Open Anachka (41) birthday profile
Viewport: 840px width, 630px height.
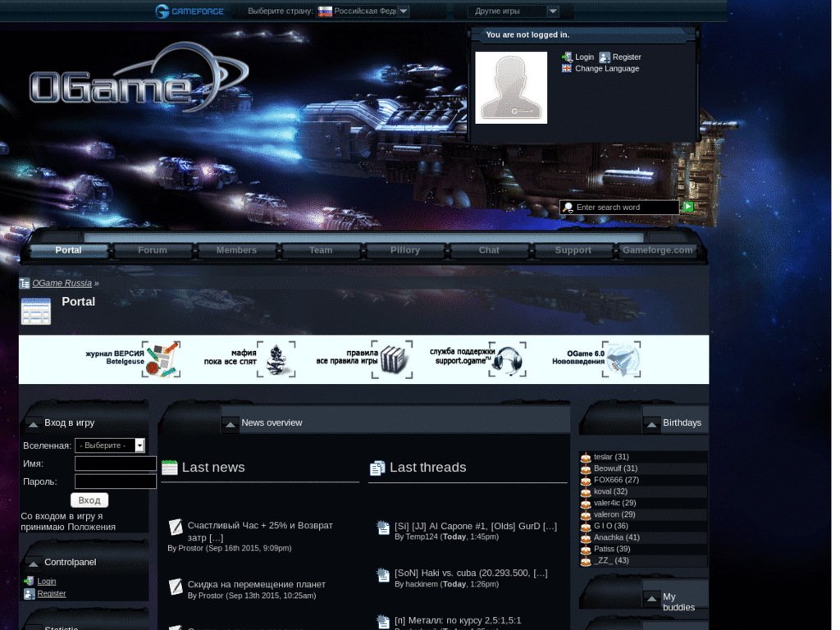pos(617,537)
